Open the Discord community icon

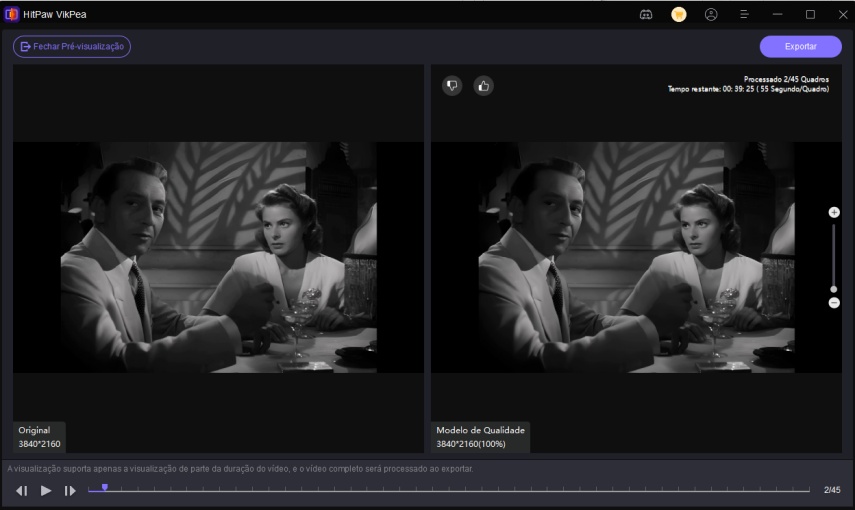646,15
